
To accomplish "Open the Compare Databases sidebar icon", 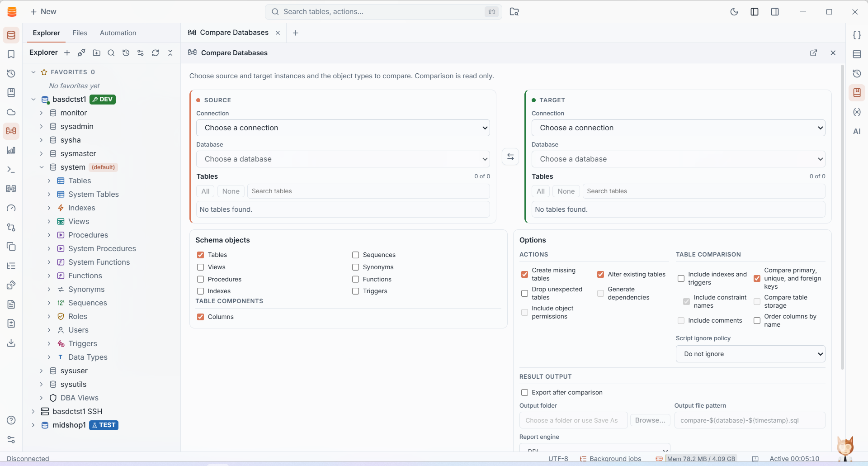I will [11, 131].
